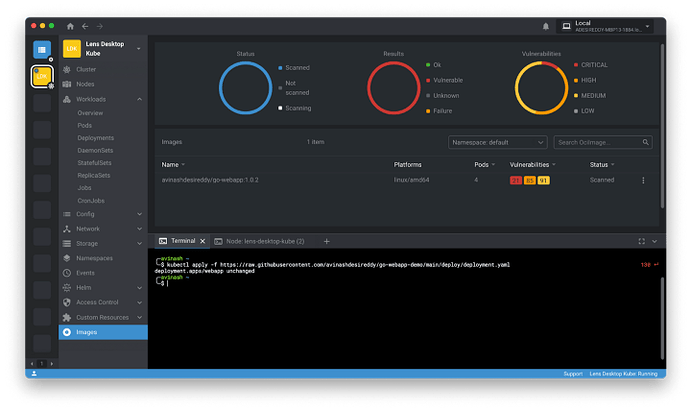Open the notifications bell

click(x=546, y=26)
